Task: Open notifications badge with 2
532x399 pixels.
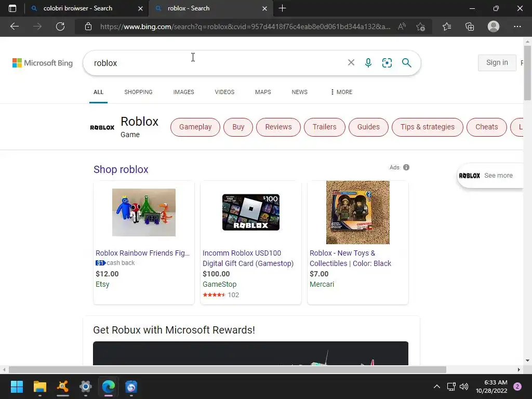Action: pos(517,387)
